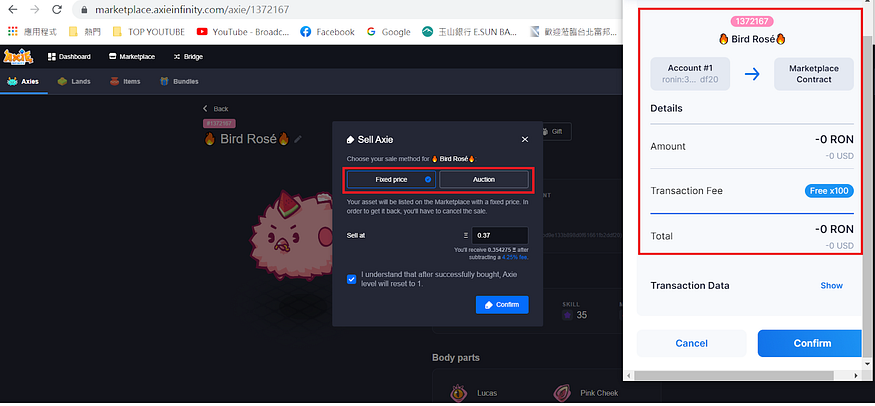
Task: Click the padlock icon in address bar
Action: pos(84,10)
